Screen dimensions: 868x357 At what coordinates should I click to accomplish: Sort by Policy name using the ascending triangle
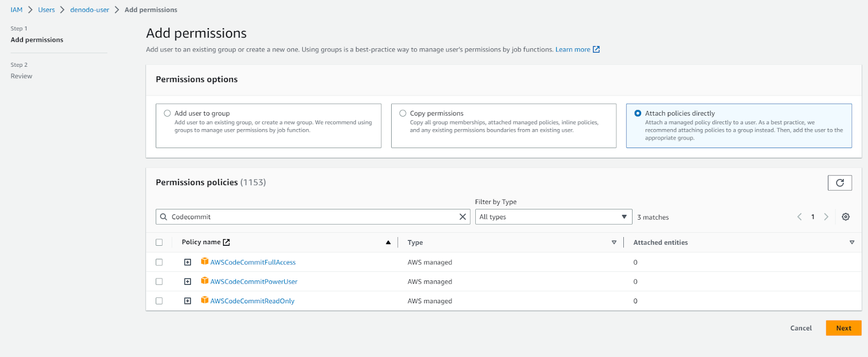pyautogui.click(x=388, y=243)
